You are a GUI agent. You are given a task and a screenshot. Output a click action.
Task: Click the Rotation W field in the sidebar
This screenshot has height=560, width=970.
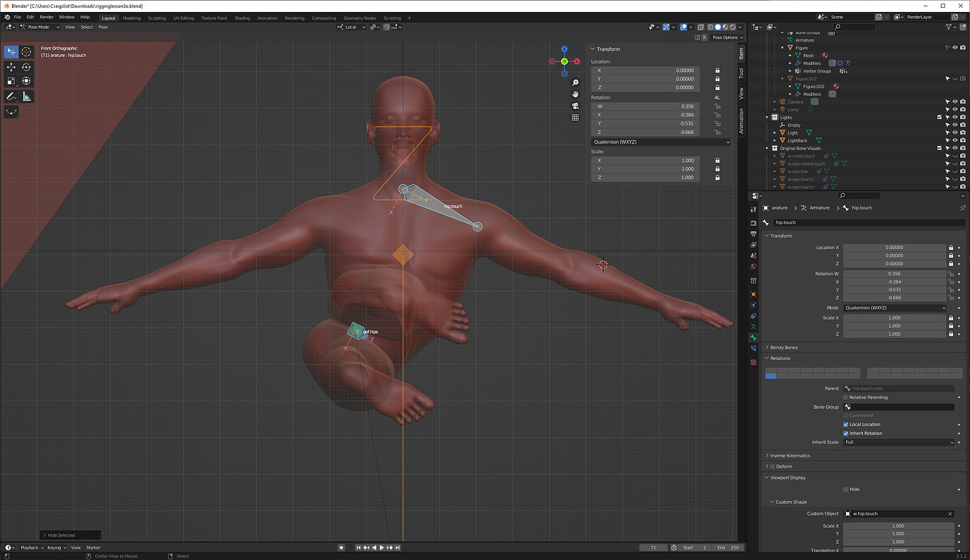[x=645, y=106]
